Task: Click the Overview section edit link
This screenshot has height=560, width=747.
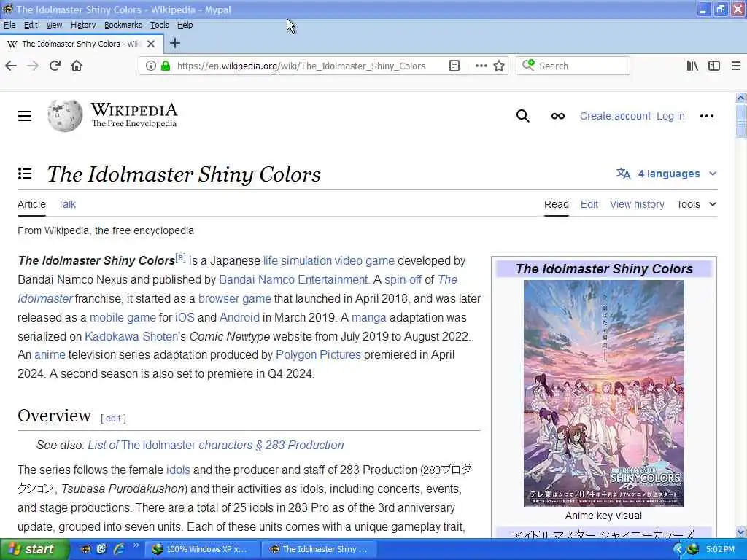Action: pyautogui.click(x=113, y=418)
